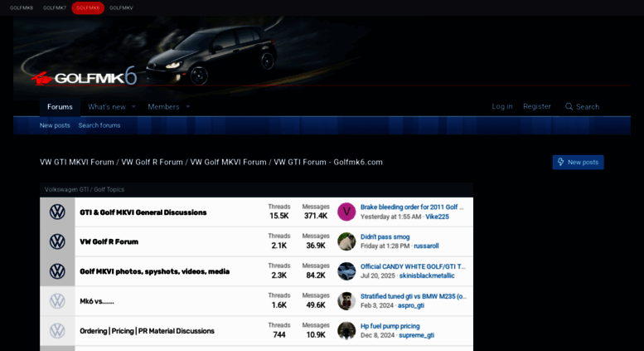Viewport: 644px width, 351px height.
Task: Click date Jul 20, 2025
Action: point(377,275)
